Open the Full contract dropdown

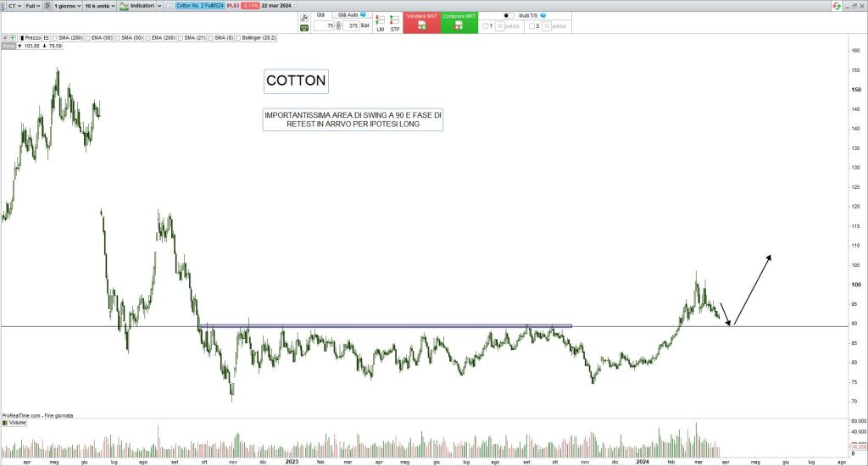[33, 6]
